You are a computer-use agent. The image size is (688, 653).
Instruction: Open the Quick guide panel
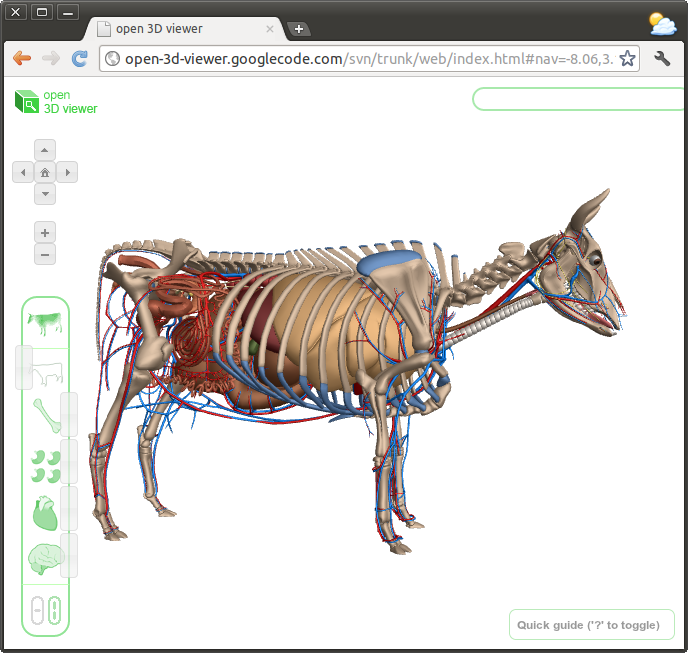coord(588,625)
